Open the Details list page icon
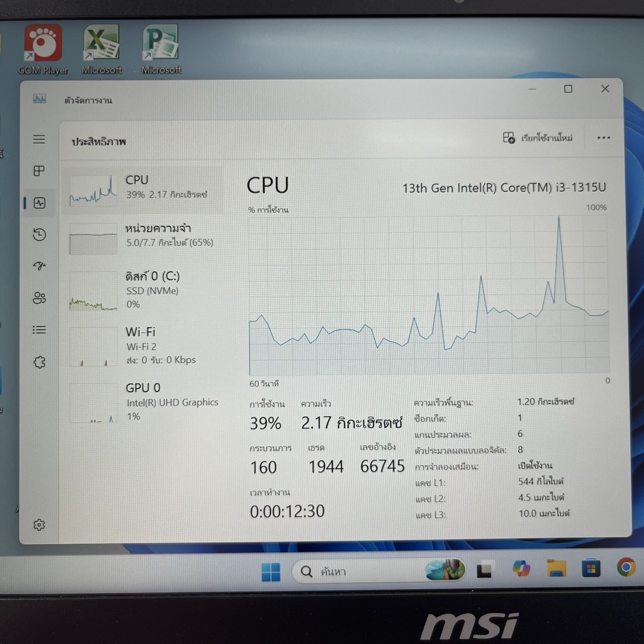This screenshot has height=644, width=644. [x=39, y=330]
